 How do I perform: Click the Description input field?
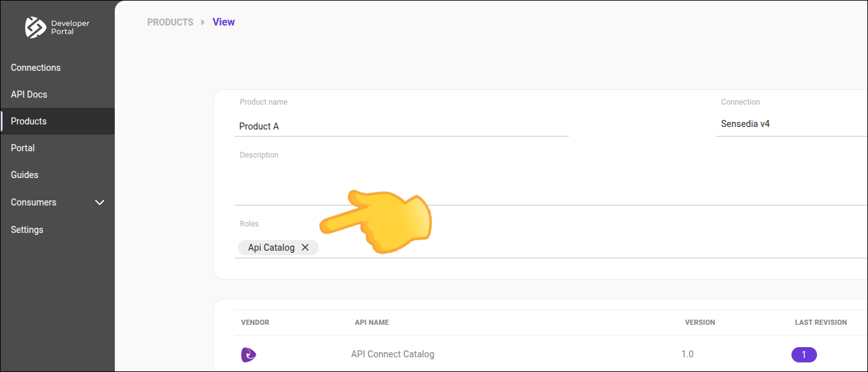pyautogui.click(x=446, y=179)
